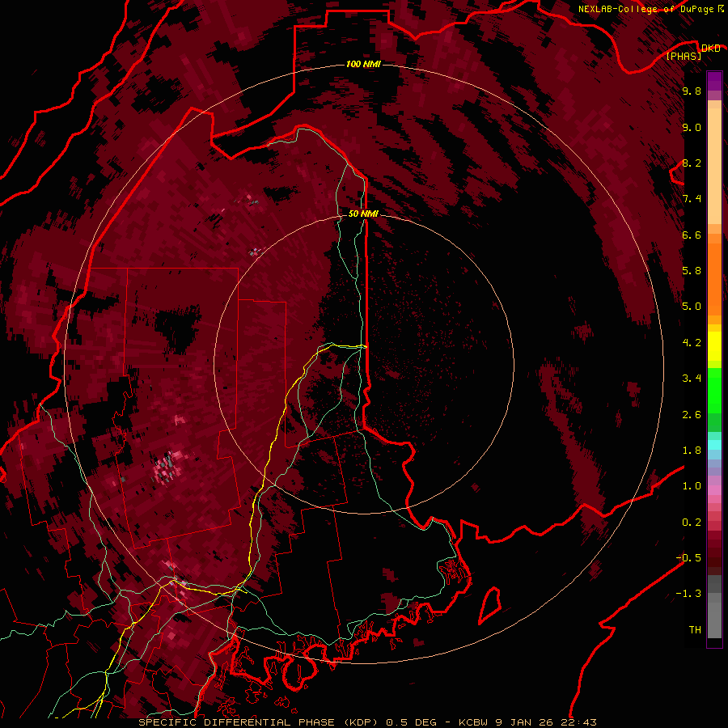Click the 5.8 legend value

692,271
